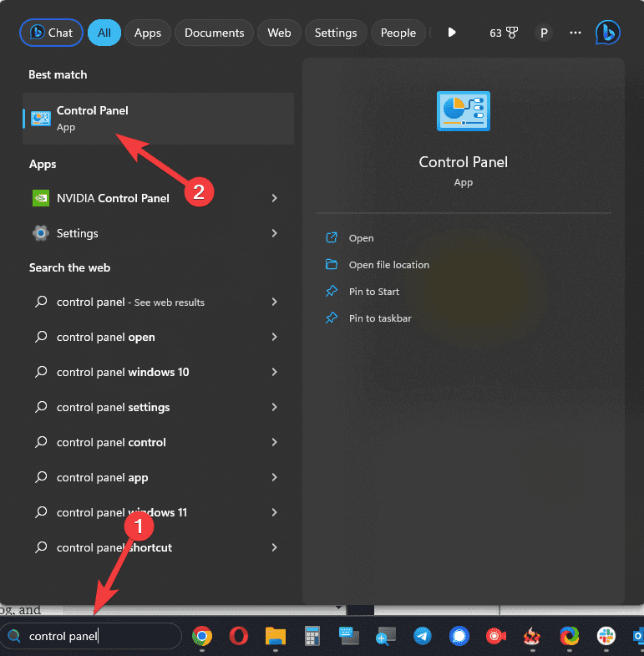This screenshot has height=656, width=644.
Task: Open the Control Panel best match result
Action: click(158, 119)
